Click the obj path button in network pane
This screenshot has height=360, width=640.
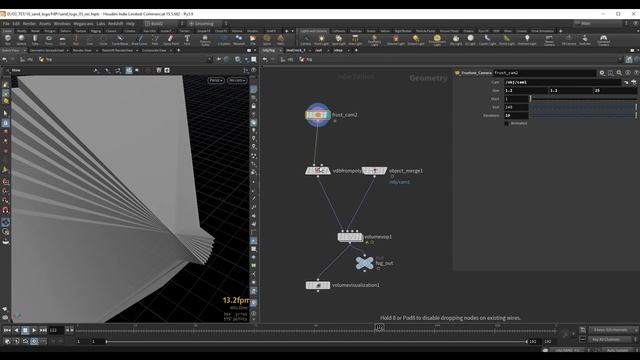288,60
